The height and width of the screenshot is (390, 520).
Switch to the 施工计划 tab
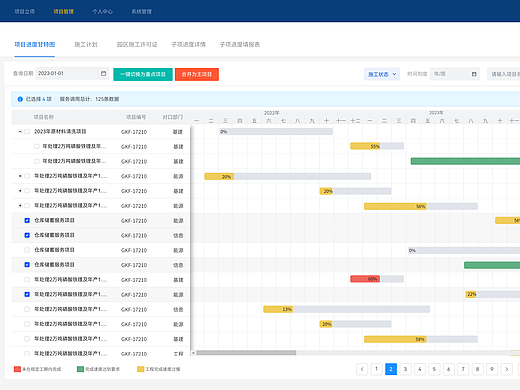click(x=86, y=44)
